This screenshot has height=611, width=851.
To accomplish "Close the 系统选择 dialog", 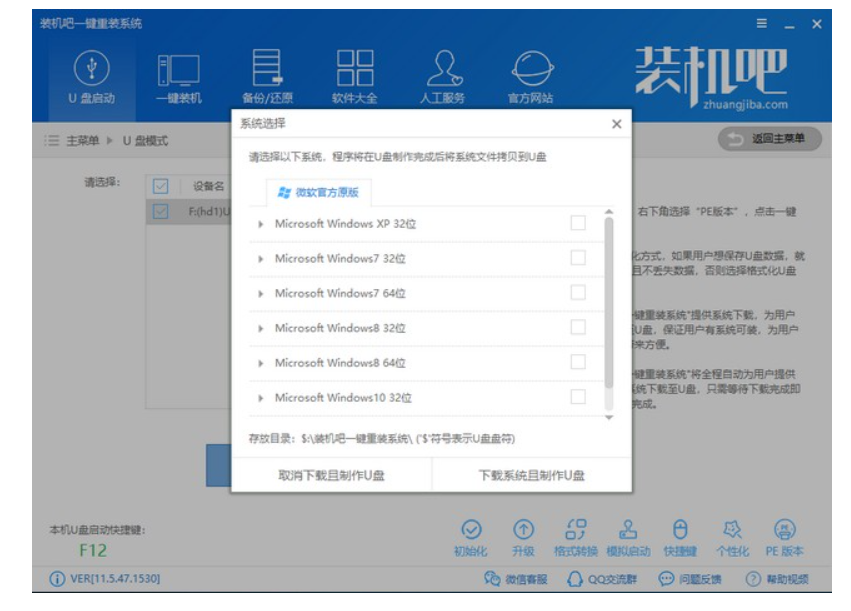I will pos(617,124).
